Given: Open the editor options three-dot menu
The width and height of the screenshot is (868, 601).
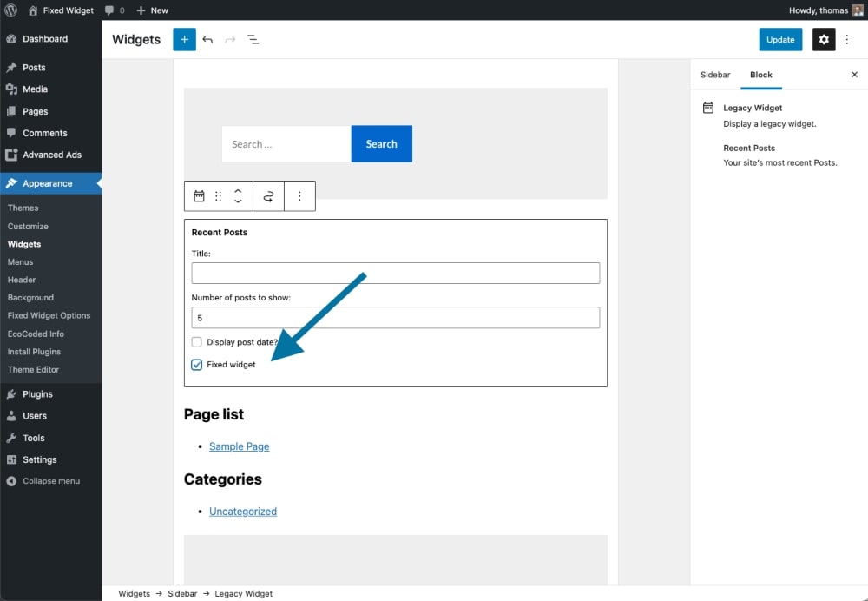Looking at the screenshot, I should coord(847,39).
